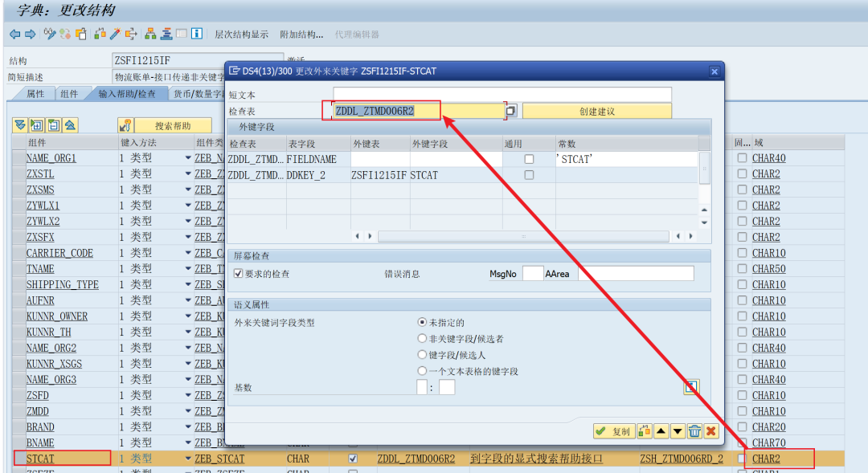Open the ZDDL_ZTMD006R2 link in STCAT row
868x473 pixels.
[416, 459]
